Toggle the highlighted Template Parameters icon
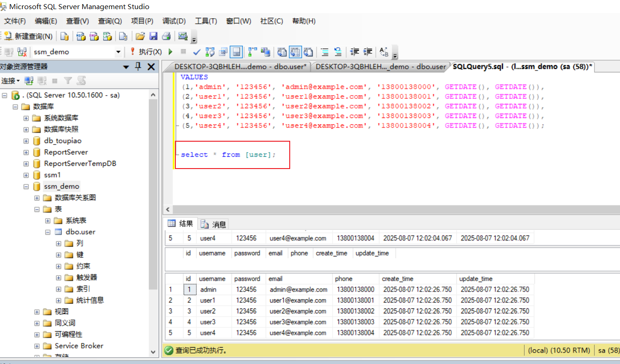This screenshot has height=364, width=620. tap(236, 52)
